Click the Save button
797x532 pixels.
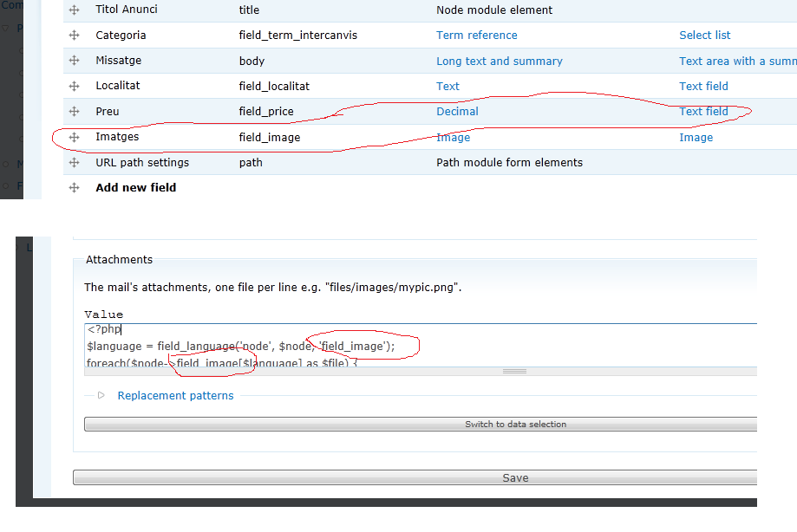click(415, 477)
